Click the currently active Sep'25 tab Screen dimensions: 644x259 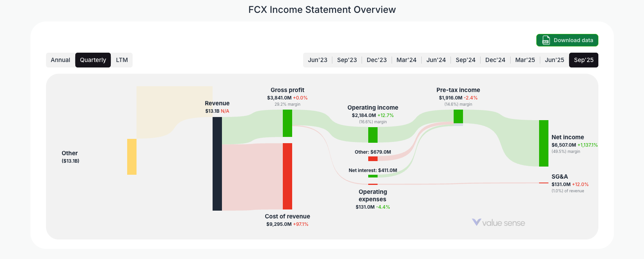pos(584,60)
